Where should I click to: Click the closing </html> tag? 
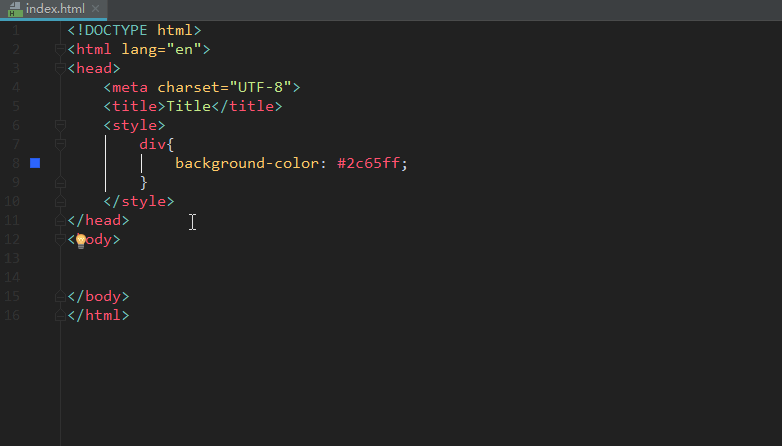click(98, 315)
